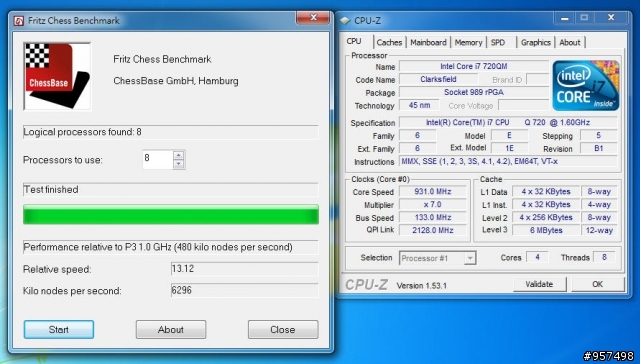Increase processors to use with up arrow
640x364 pixels.
[178, 155]
